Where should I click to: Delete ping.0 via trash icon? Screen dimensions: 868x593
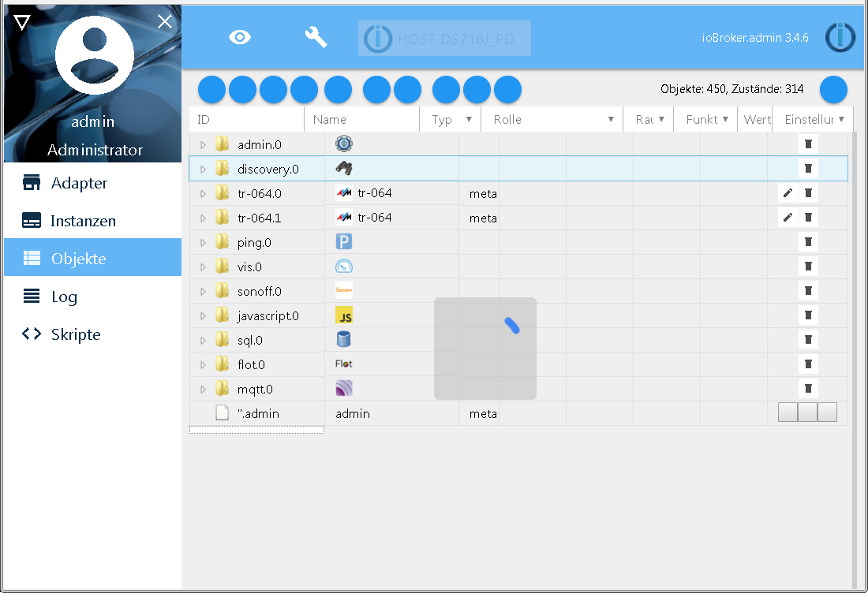[808, 242]
